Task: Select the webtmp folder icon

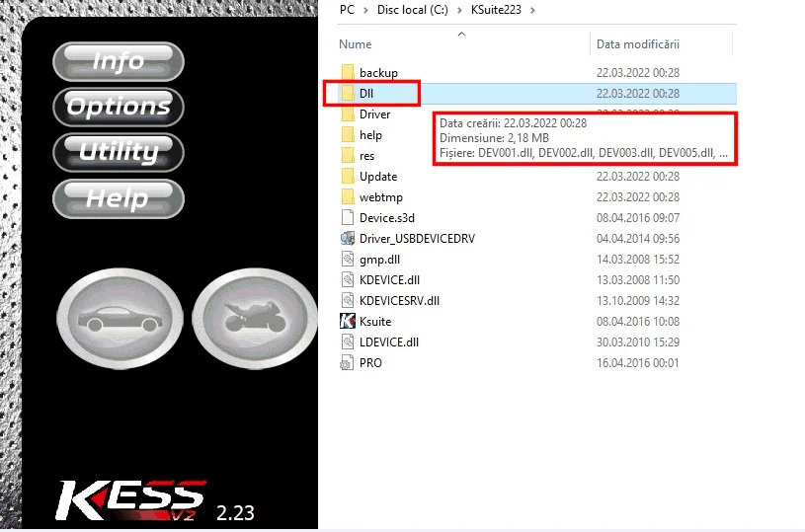Action: click(x=348, y=197)
